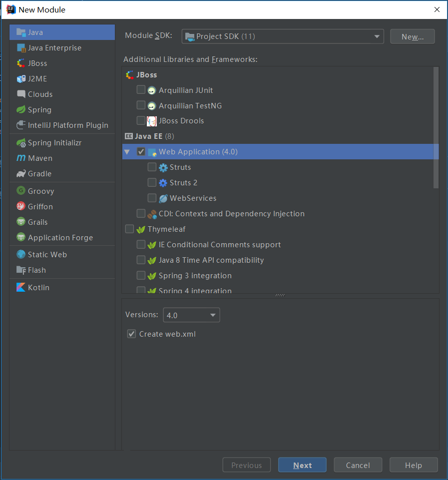Screen dimensions: 448x480
Task: Select Gradle module type
Action: tap(62, 174)
